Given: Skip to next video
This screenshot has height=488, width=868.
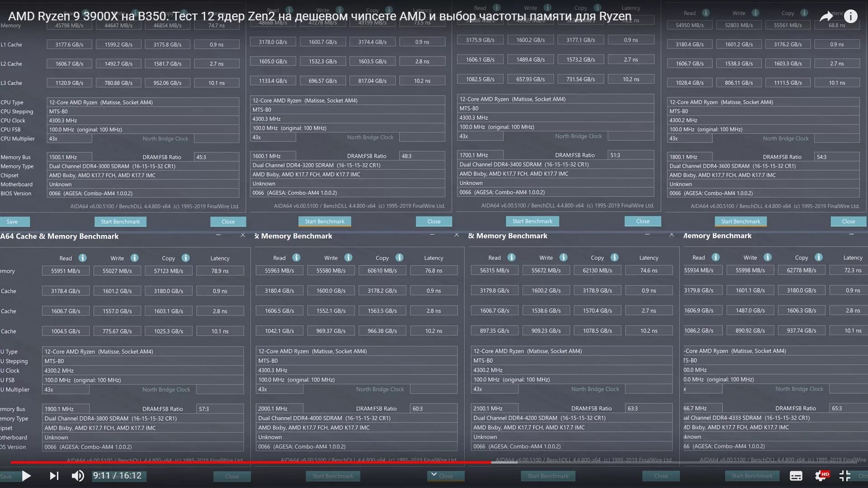Looking at the screenshot, I should pyautogui.click(x=54, y=476).
